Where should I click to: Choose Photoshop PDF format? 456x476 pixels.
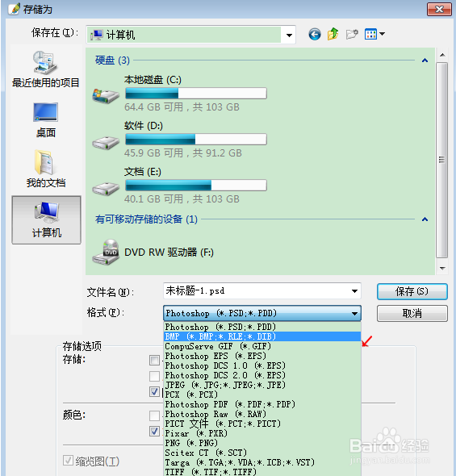[x=262, y=404]
